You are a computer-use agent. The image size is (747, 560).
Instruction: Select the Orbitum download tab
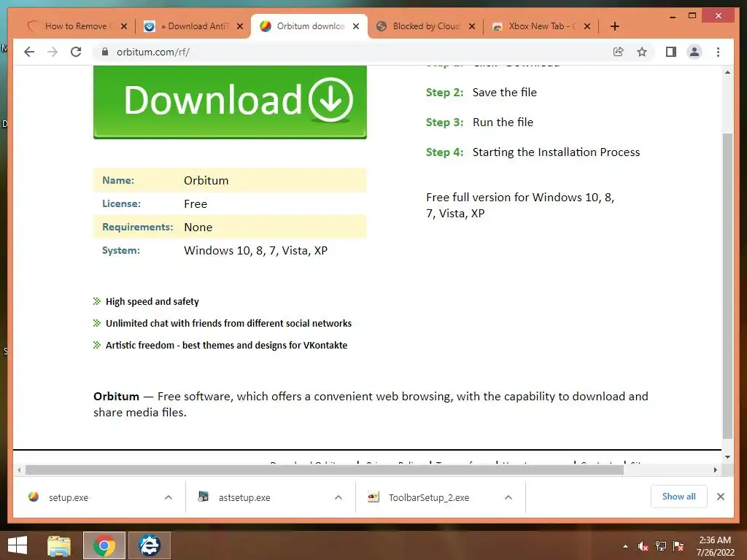click(309, 26)
